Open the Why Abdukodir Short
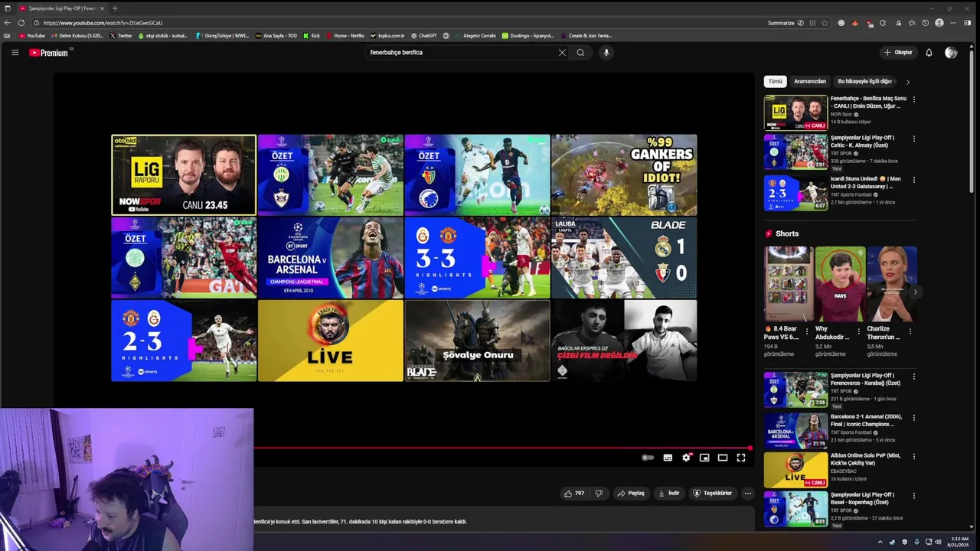 [x=839, y=284]
